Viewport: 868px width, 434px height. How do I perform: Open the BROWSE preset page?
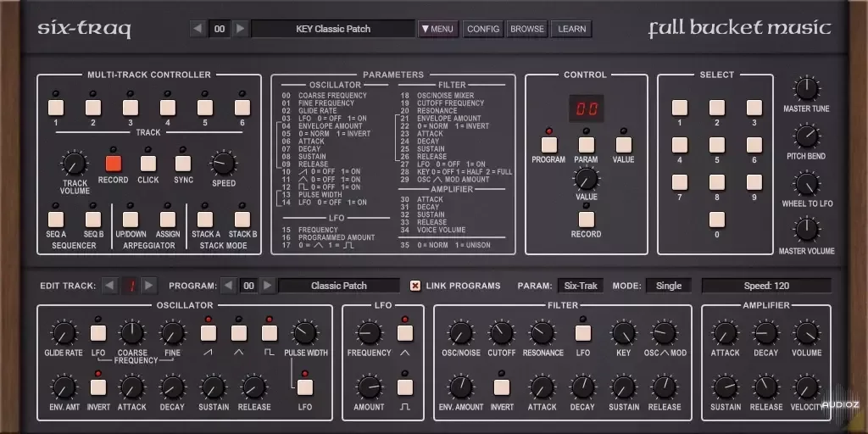(527, 29)
